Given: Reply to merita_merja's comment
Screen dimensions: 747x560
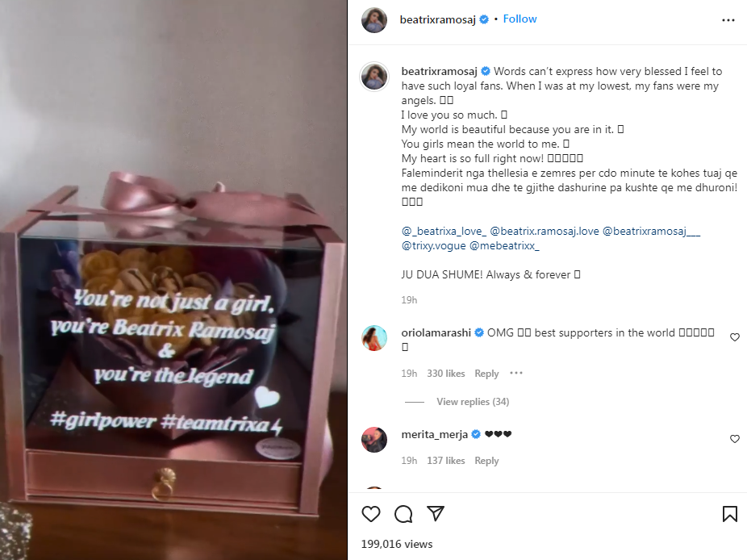Looking at the screenshot, I should [486, 461].
